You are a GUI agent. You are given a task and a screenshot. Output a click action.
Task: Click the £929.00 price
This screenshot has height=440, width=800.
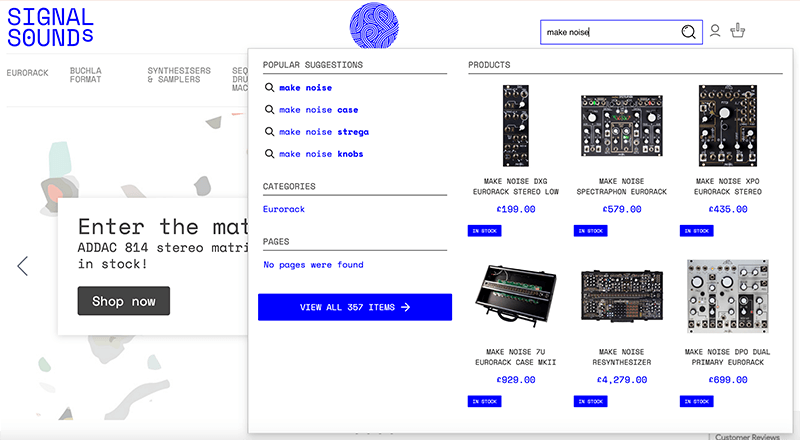516,380
